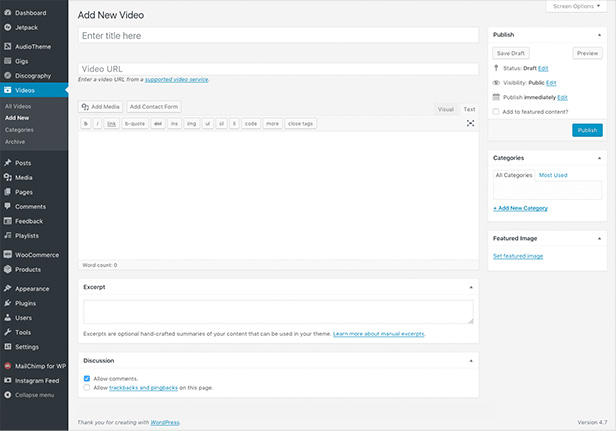Collapse the Featured Image panel
616x431 pixels.
point(600,238)
